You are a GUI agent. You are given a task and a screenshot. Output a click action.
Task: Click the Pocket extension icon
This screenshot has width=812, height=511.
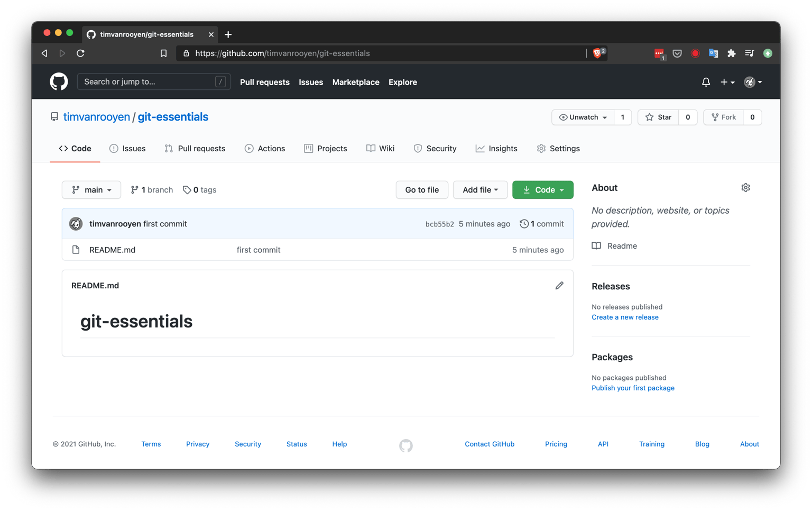pos(677,53)
